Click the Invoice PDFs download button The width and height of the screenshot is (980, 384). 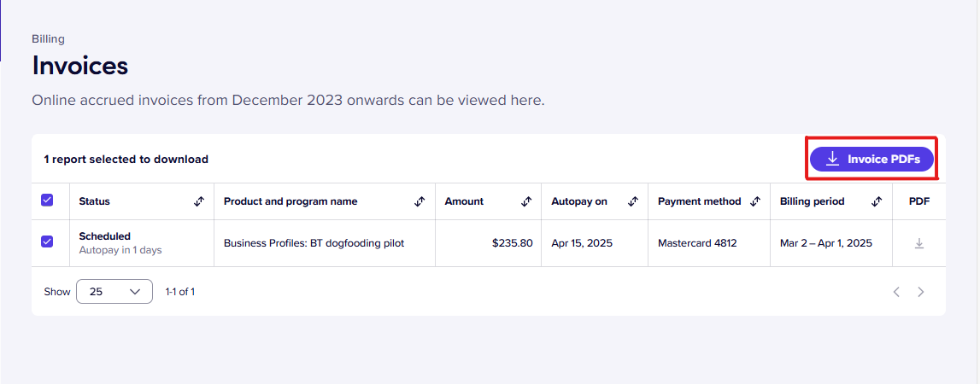(871, 160)
